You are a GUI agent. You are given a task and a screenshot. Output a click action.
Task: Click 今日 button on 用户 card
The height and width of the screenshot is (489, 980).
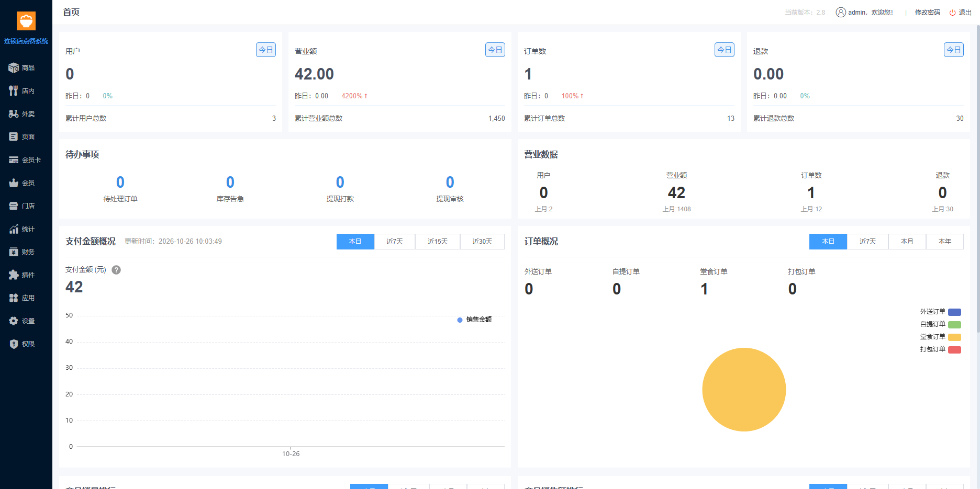click(x=266, y=50)
